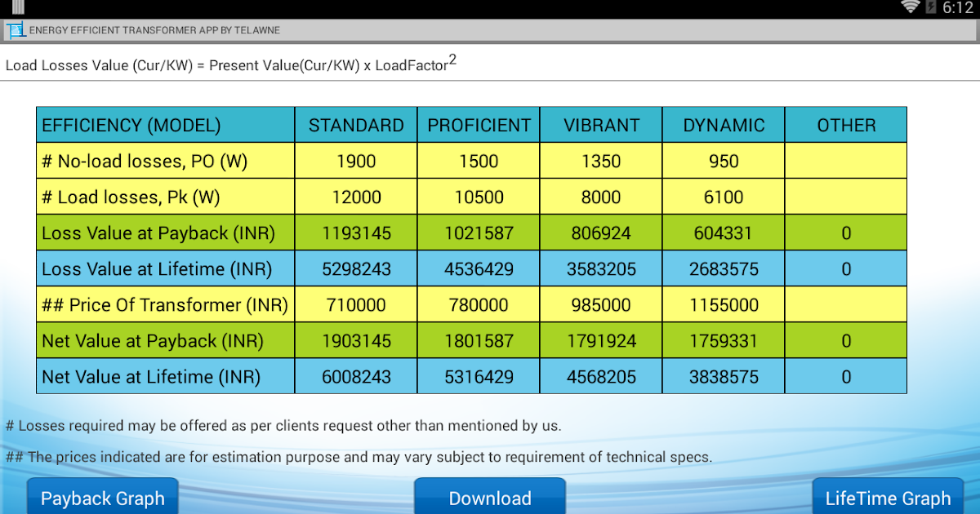980x514 pixels.
Task: Tap the Standard Loss Value at Payback cell
Action: 356,233
